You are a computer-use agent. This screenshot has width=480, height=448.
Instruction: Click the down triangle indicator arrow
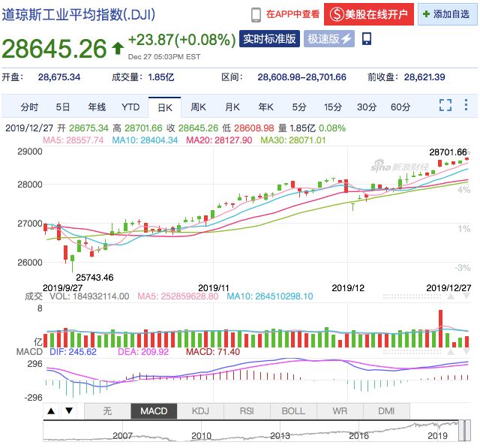coord(68,410)
